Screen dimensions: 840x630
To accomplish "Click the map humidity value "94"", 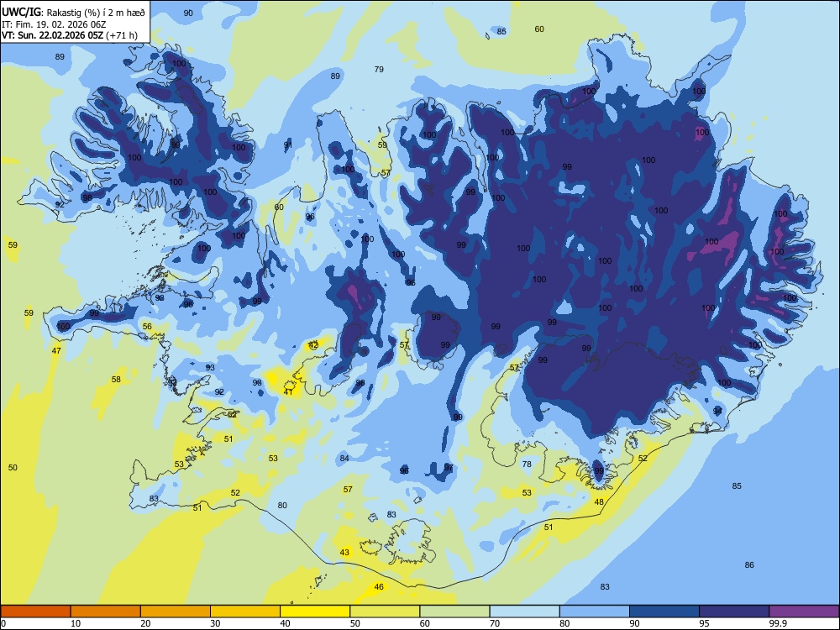I will pyautogui.click(x=718, y=411).
